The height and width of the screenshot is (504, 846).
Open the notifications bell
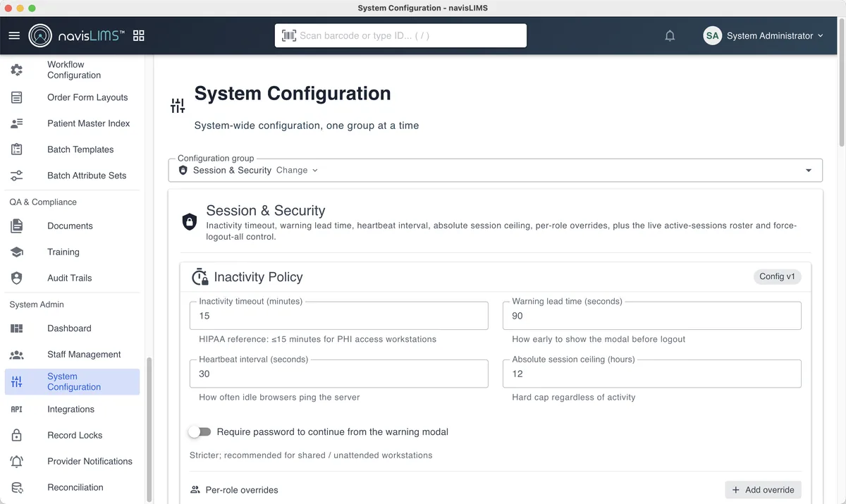pos(670,35)
